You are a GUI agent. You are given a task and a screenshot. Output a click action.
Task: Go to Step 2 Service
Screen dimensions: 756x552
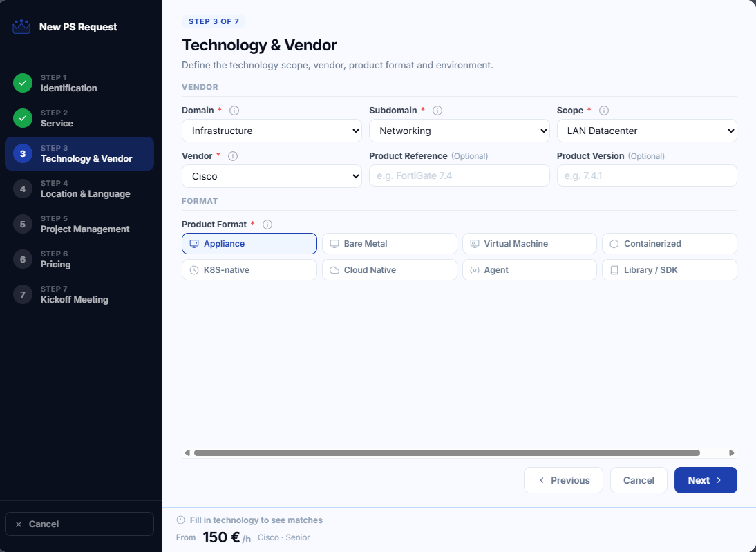(x=79, y=118)
